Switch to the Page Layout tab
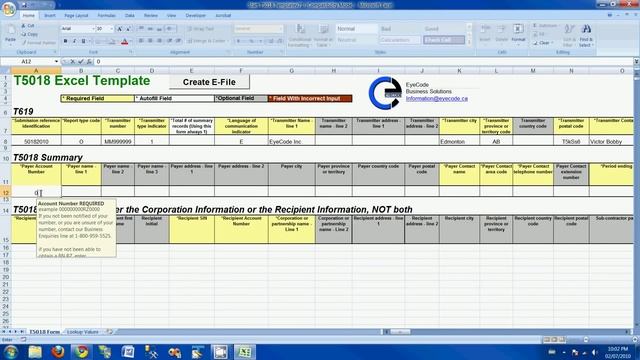 pyautogui.click(x=76, y=16)
